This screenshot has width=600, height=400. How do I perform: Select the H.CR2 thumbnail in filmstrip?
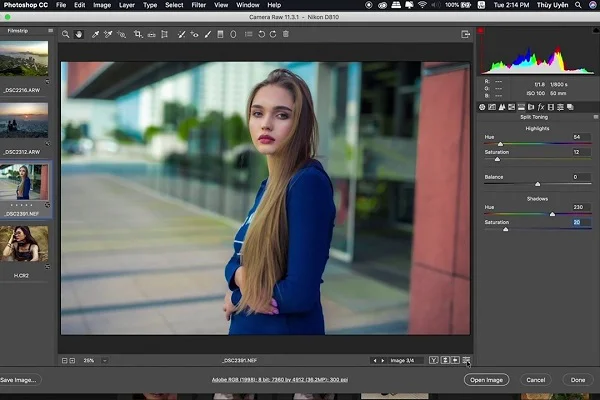(x=24, y=243)
